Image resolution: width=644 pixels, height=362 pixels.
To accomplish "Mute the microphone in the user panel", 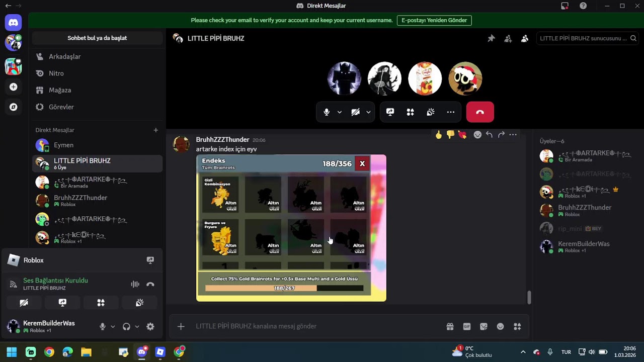I will pyautogui.click(x=103, y=327).
